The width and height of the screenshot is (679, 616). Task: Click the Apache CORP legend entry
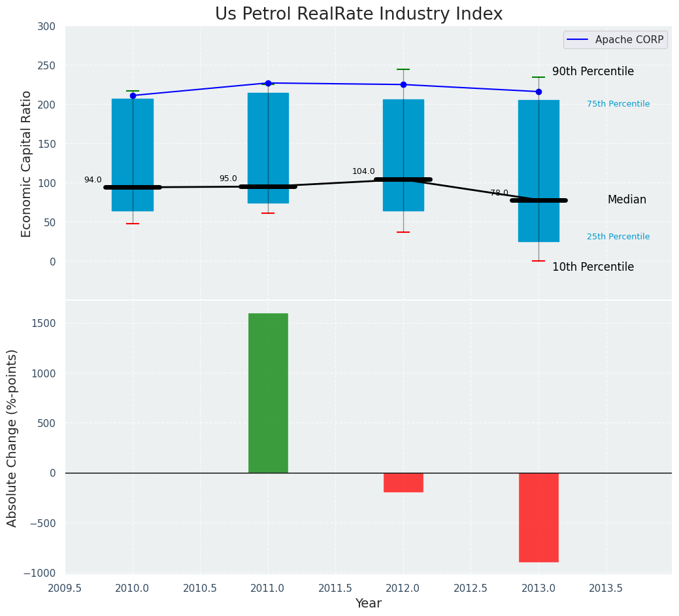tap(615, 40)
